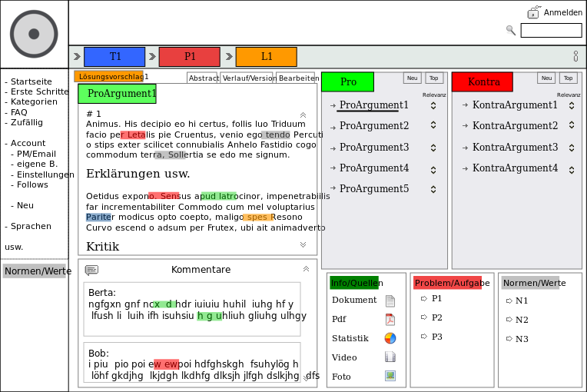Click the search magnifier icon
The image size is (587, 392).
[511, 30]
